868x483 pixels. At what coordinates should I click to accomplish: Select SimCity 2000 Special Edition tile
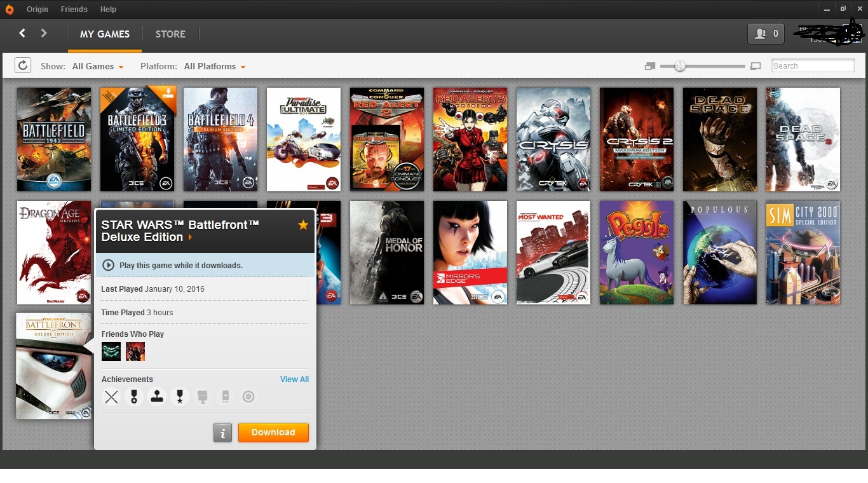click(803, 253)
